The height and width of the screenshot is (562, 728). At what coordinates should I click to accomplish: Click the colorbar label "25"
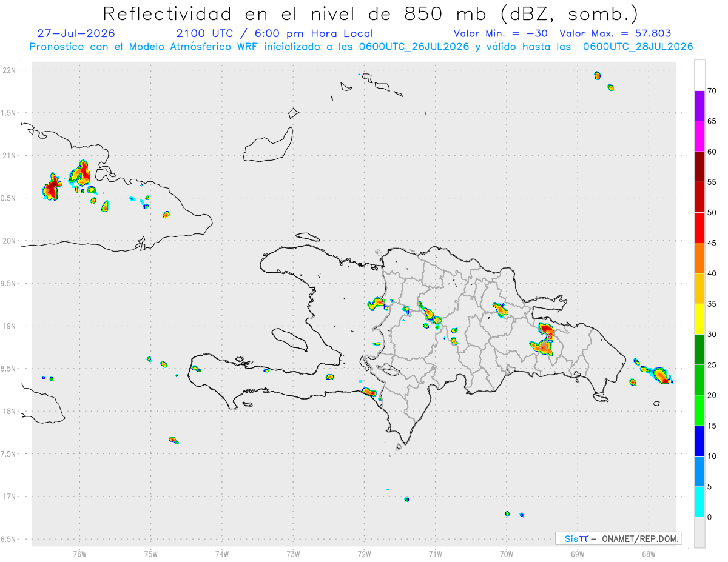pos(712,365)
